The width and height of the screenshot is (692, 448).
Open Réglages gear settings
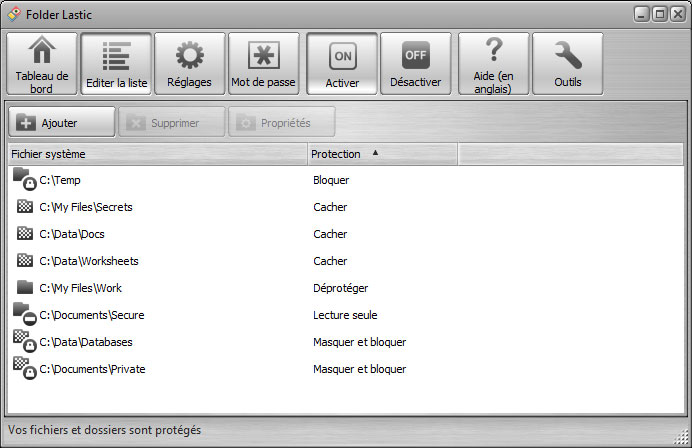pos(190,64)
